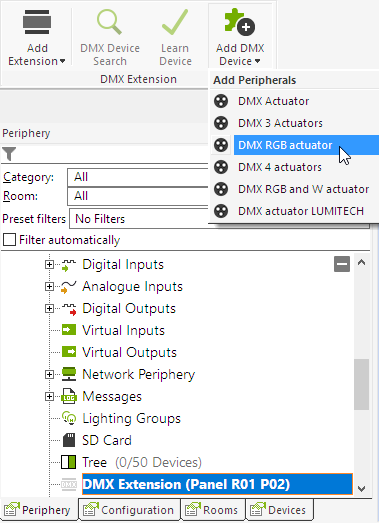Click the Digital Outputs label

[x=129, y=309]
